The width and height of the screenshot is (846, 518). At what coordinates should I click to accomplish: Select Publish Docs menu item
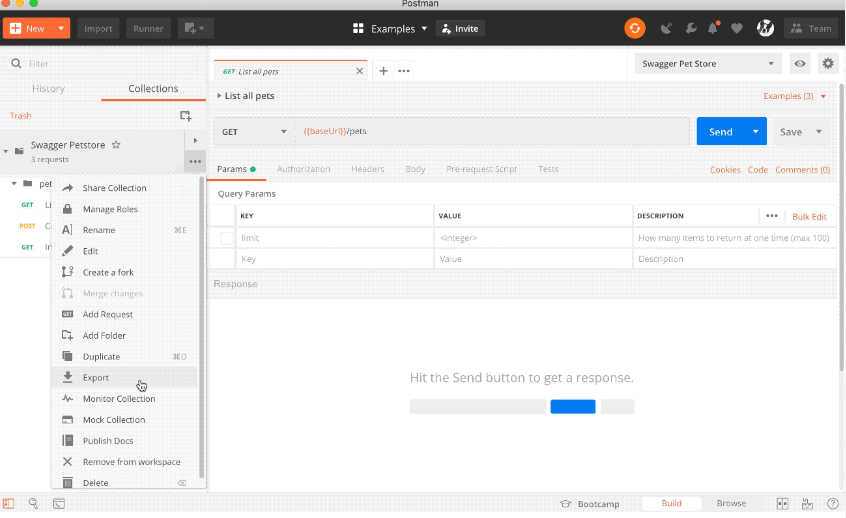(x=125, y=440)
